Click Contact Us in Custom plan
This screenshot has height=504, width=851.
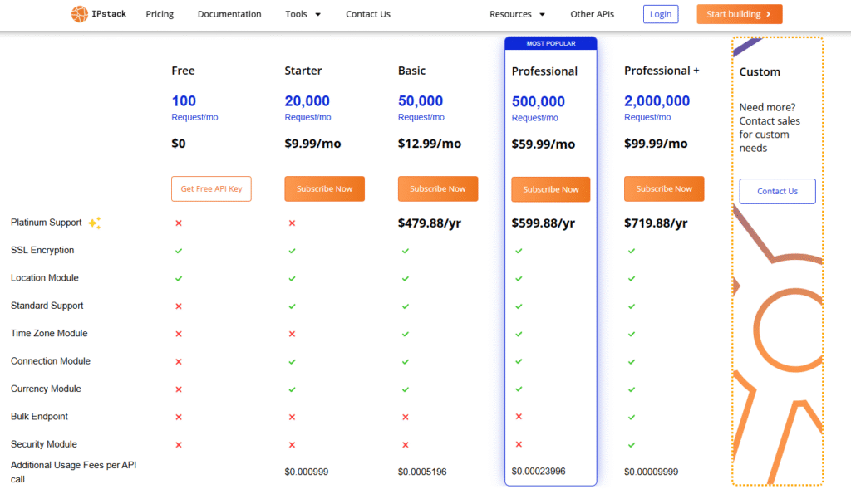point(777,191)
